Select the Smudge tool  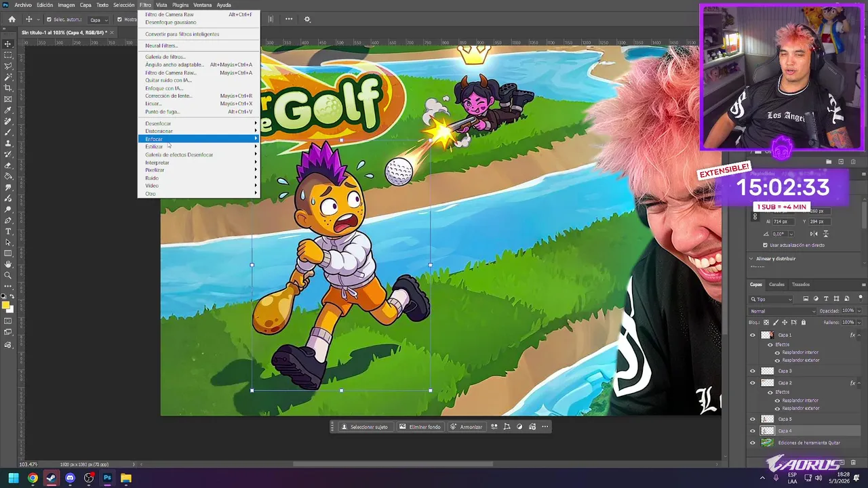tap(8, 187)
